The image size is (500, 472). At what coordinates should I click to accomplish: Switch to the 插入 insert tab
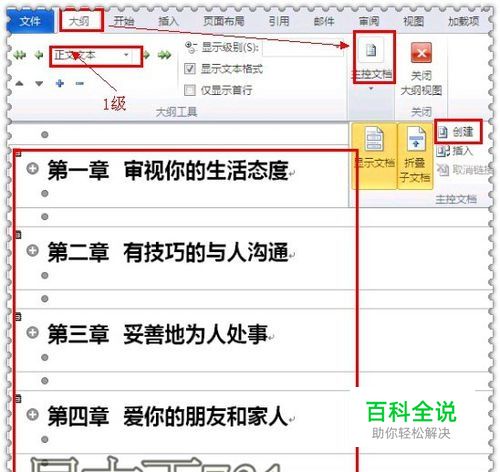click(x=168, y=21)
